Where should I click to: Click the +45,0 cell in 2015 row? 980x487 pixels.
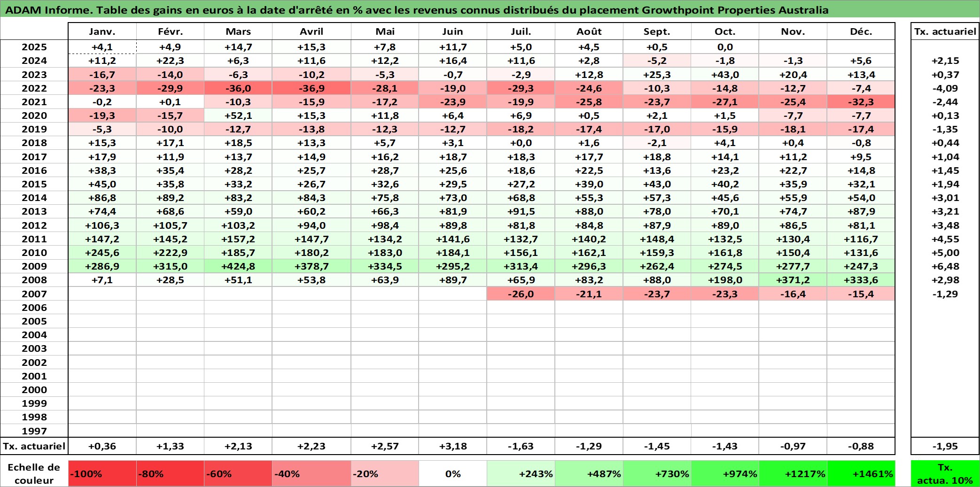click(102, 184)
